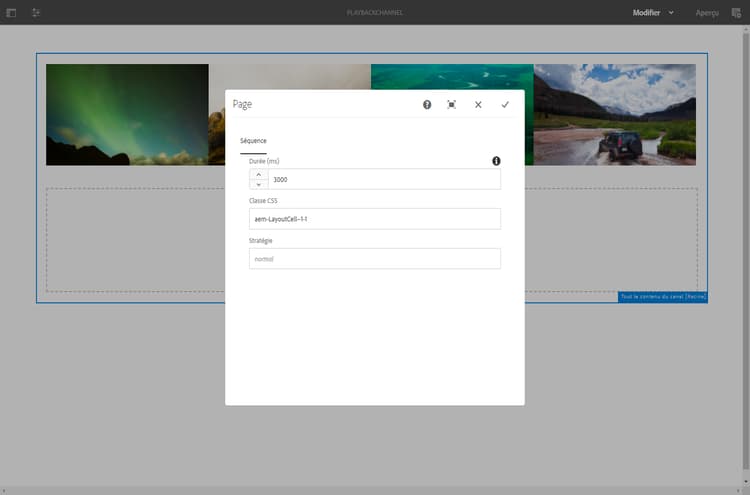Screen dimensions: 750x495
Task: Click the 'Tout le contenu du canal' label
Action: pyautogui.click(x=662, y=297)
